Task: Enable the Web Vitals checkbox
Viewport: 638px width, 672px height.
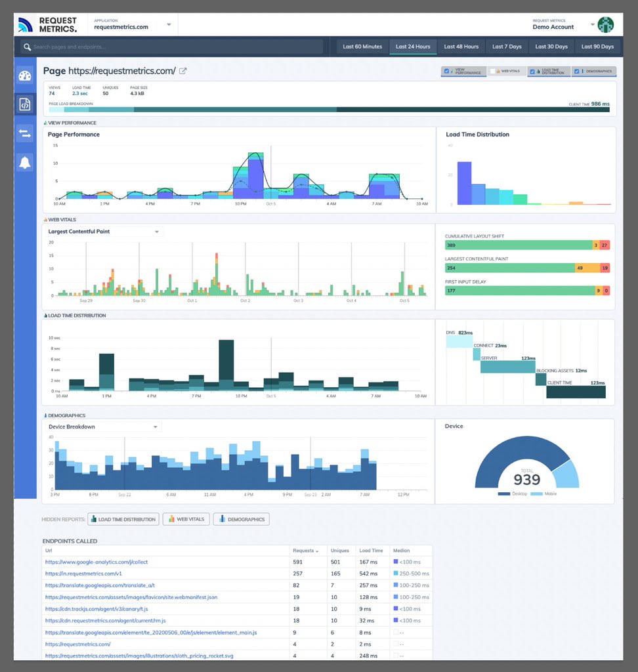Action: click(493, 71)
